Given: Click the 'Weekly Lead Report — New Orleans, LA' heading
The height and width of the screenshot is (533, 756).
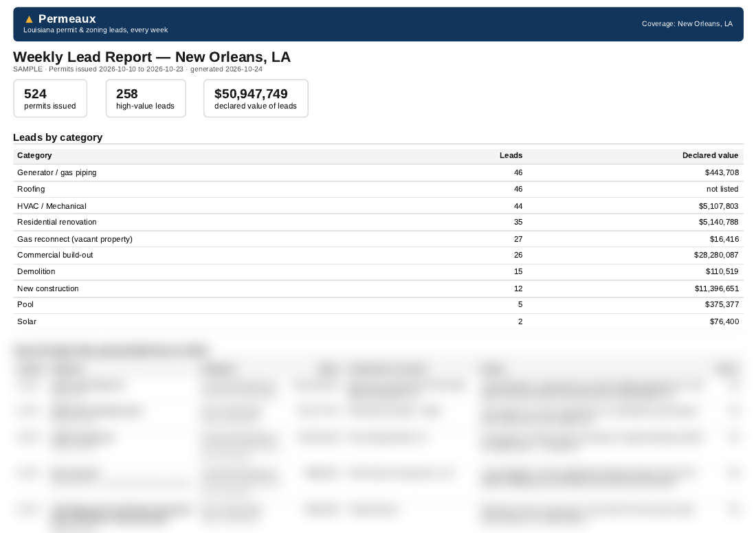Looking at the screenshot, I should coord(152,57).
